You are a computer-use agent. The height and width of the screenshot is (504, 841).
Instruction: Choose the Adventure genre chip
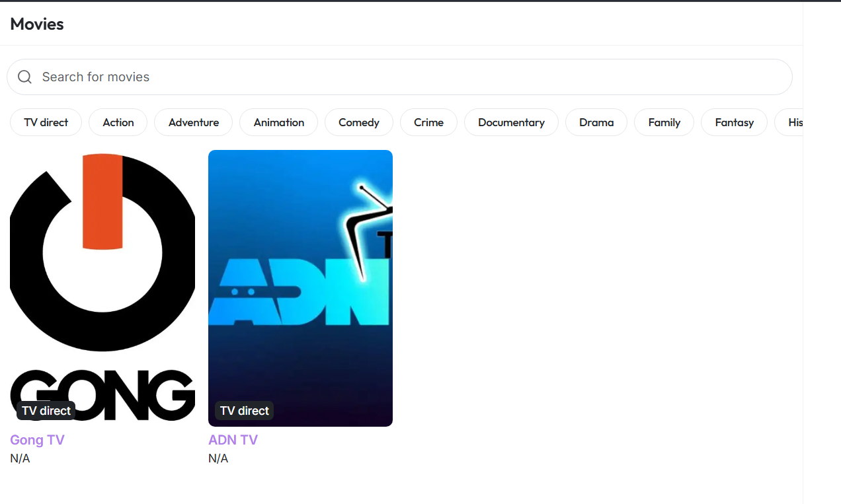click(x=193, y=122)
